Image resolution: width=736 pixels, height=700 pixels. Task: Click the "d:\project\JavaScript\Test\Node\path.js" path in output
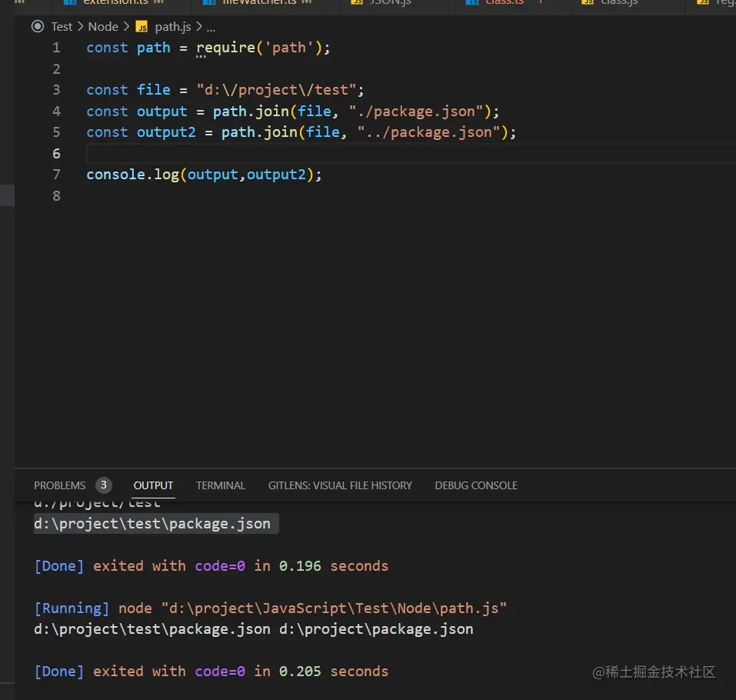coord(335,608)
